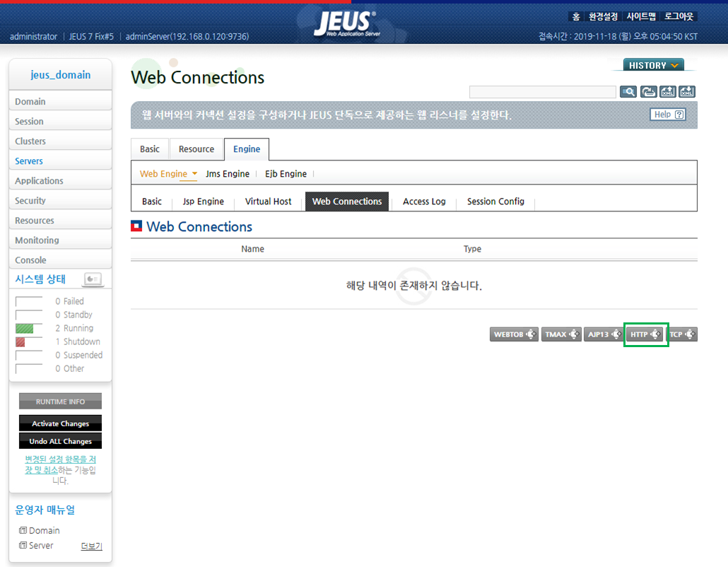Open Domain in the sidebar
Screen dimensions: 728x567
click(60, 101)
